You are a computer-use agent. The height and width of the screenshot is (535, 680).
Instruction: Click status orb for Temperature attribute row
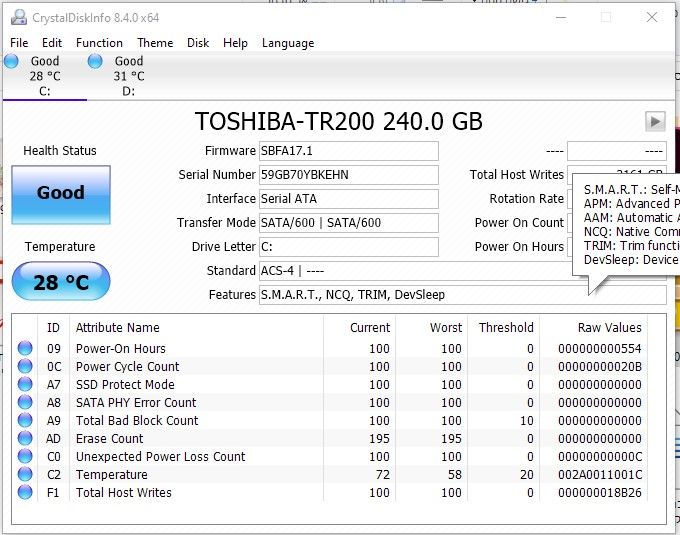[26, 475]
